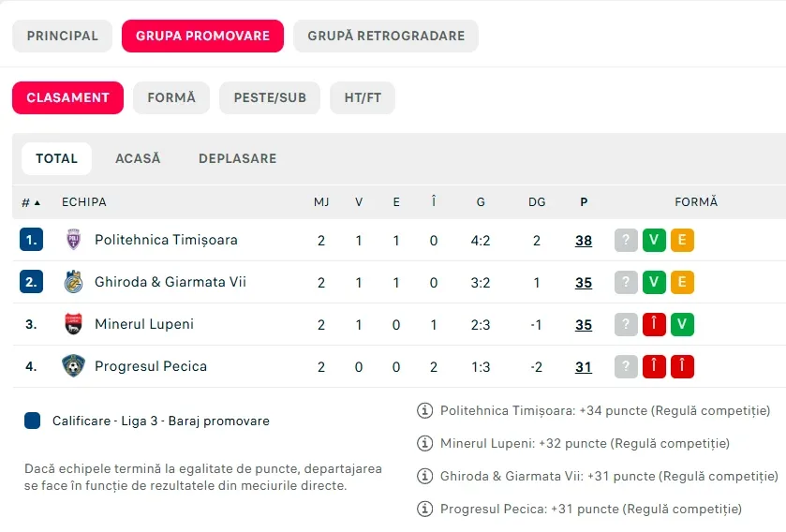Click the underlined 38 points for Politehnica Timișoara
The width and height of the screenshot is (786, 532).
click(584, 241)
